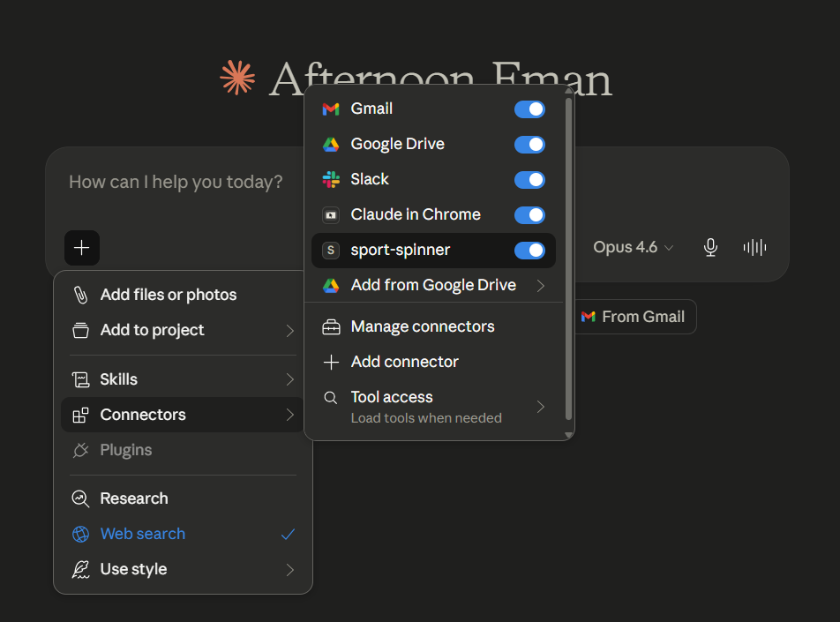The width and height of the screenshot is (840, 622).
Task: Click the paperclip icon for files
Action: click(80, 295)
